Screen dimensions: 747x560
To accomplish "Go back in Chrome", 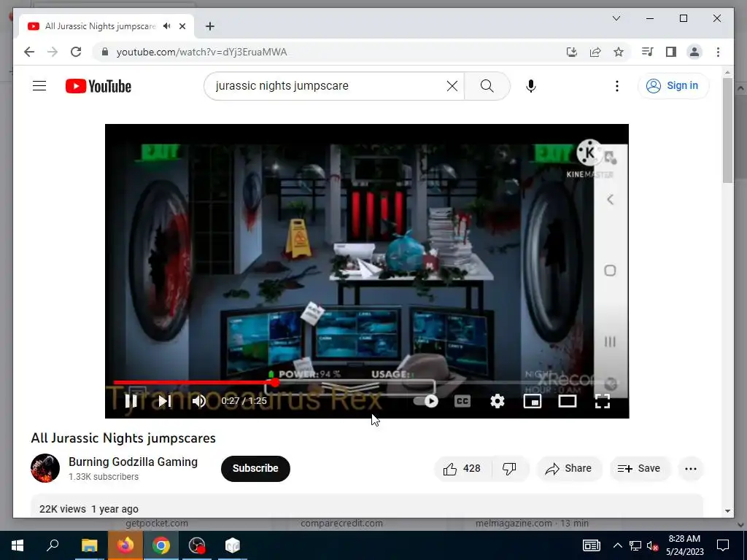I will tap(29, 52).
